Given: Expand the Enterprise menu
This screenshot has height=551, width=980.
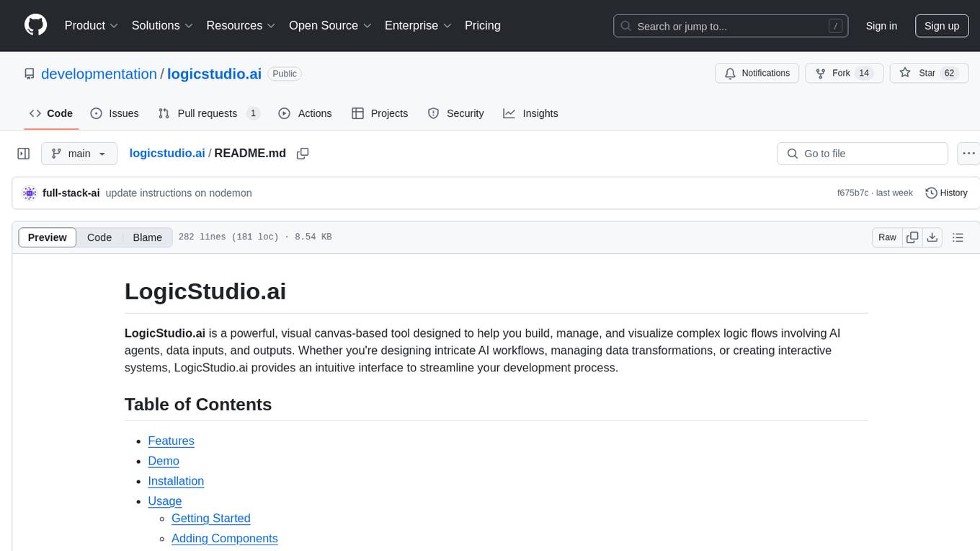Looking at the screenshot, I should pos(418,25).
